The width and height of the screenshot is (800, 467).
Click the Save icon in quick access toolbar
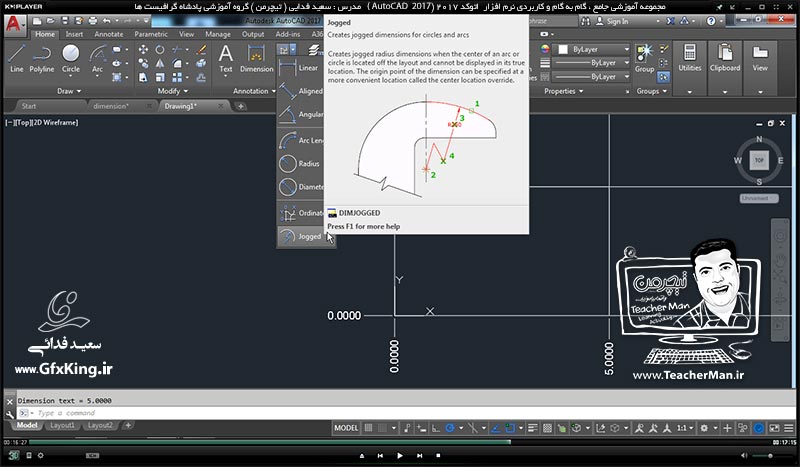[64, 21]
